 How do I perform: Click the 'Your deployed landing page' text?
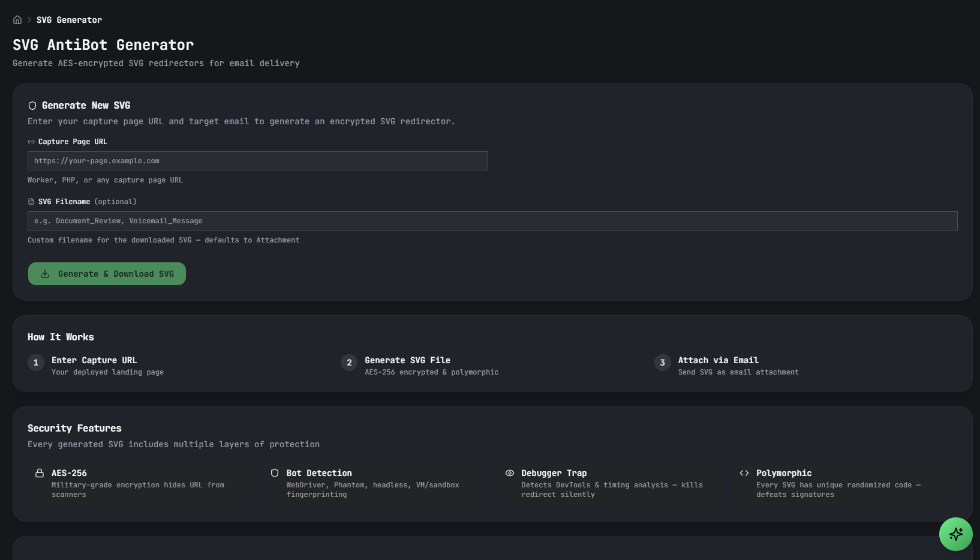107,372
